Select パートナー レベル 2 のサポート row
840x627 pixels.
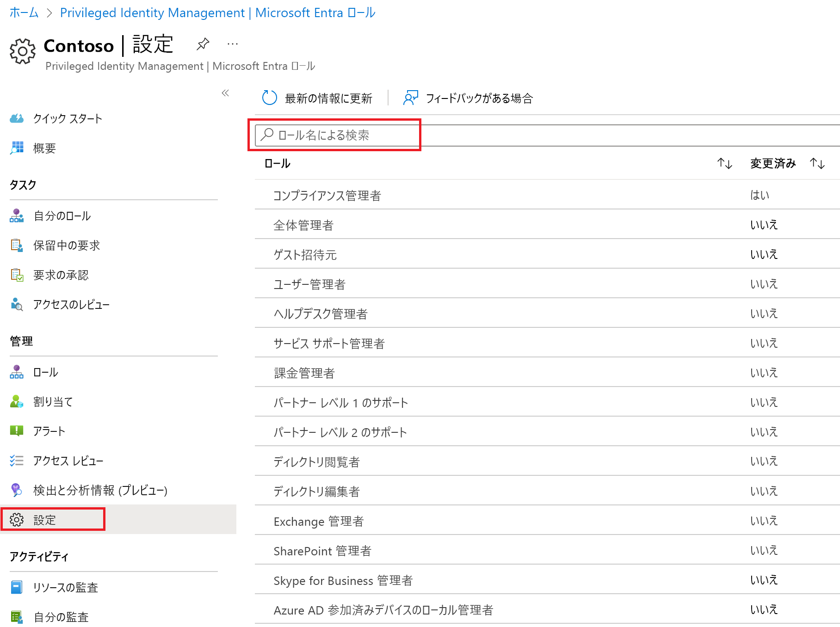coord(547,431)
